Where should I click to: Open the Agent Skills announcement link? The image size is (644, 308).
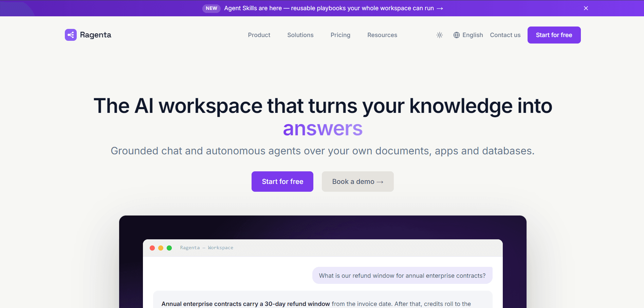[x=333, y=8]
